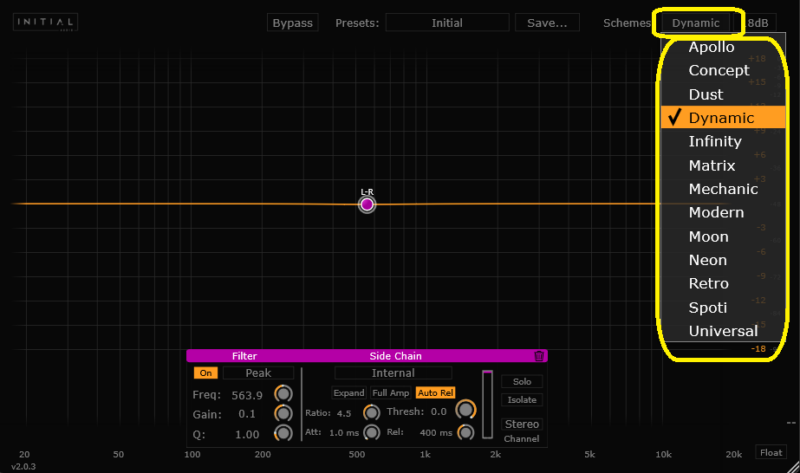
Task: Click the Gain knob in Filter section
Action: point(284,413)
